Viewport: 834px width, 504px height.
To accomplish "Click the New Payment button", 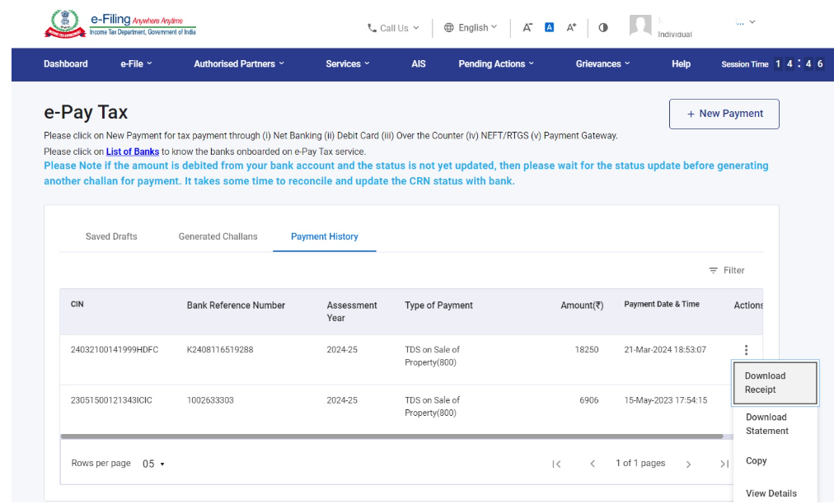I will pyautogui.click(x=724, y=114).
